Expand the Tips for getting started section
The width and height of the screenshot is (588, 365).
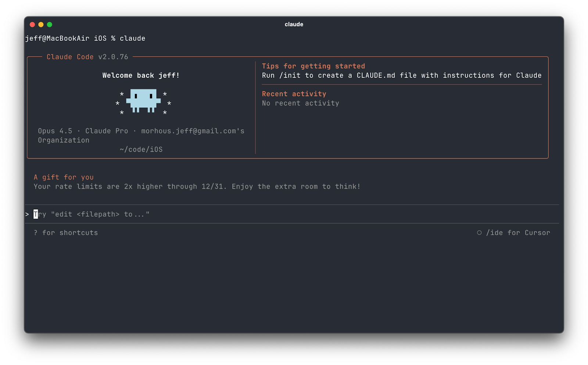[x=313, y=66]
